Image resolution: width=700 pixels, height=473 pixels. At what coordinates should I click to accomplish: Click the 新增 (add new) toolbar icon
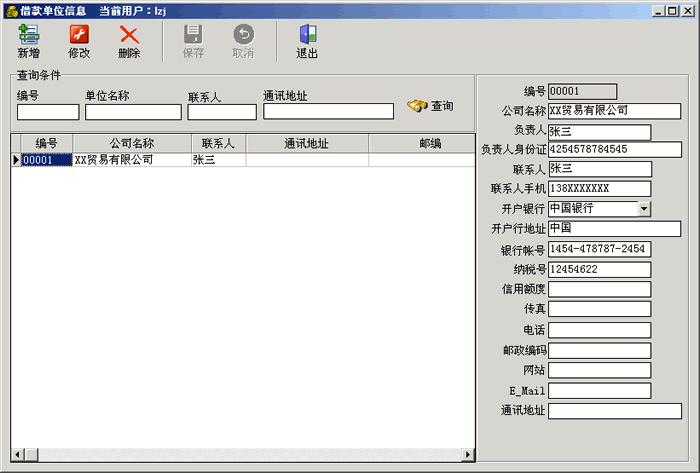29,35
